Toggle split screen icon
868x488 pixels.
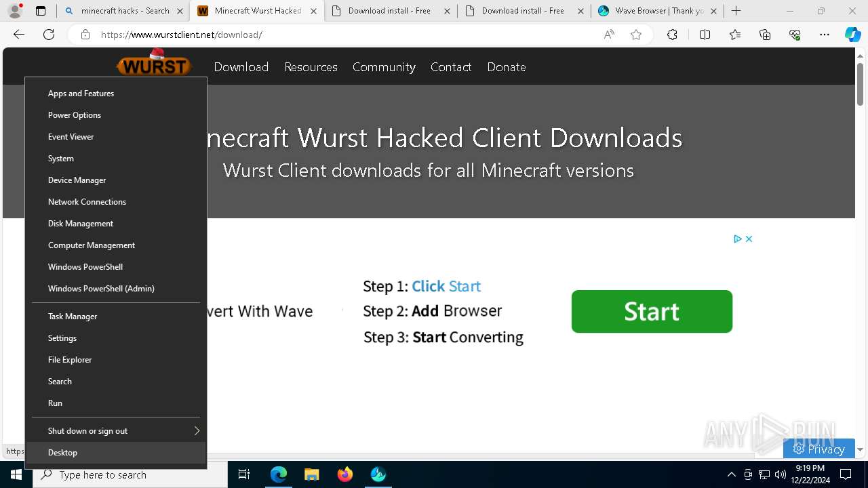pyautogui.click(x=705, y=35)
